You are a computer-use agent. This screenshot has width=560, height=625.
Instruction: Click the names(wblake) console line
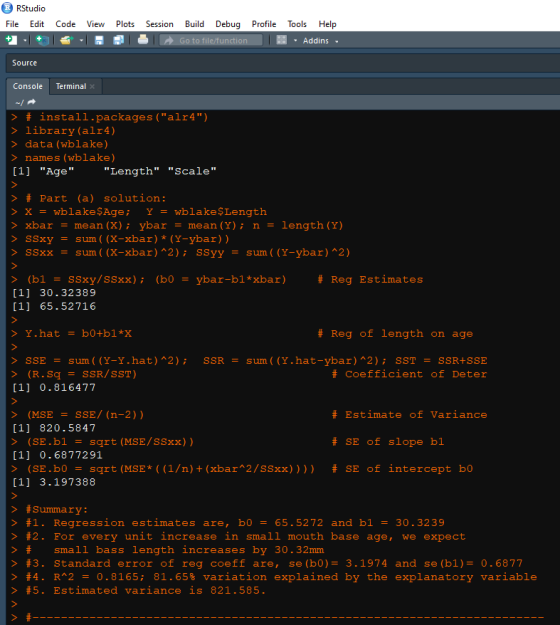coord(71,158)
